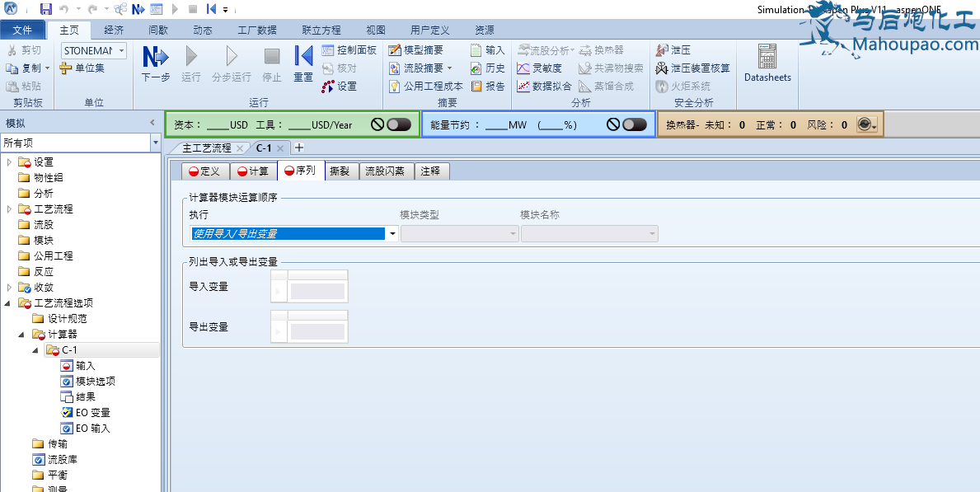Open the 执行 execute dropdown
This screenshot has width=980, height=492.
coord(392,234)
